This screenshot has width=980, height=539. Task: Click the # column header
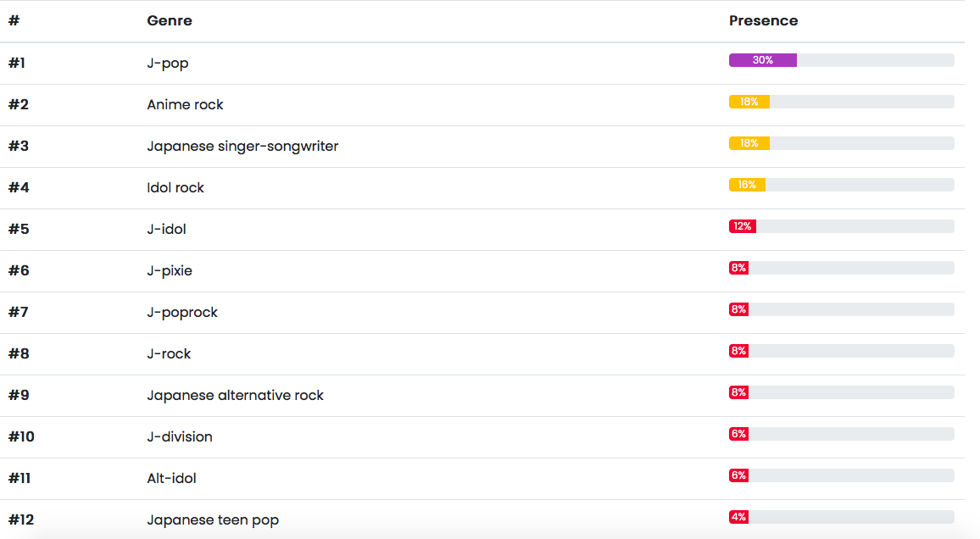pyautogui.click(x=14, y=20)
